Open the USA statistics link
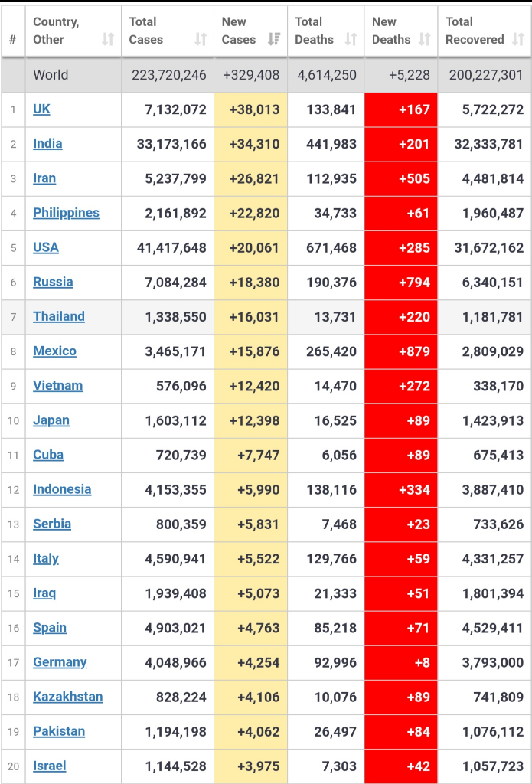Viewport: 532px width, 784px height. click(x=46, y=247)
